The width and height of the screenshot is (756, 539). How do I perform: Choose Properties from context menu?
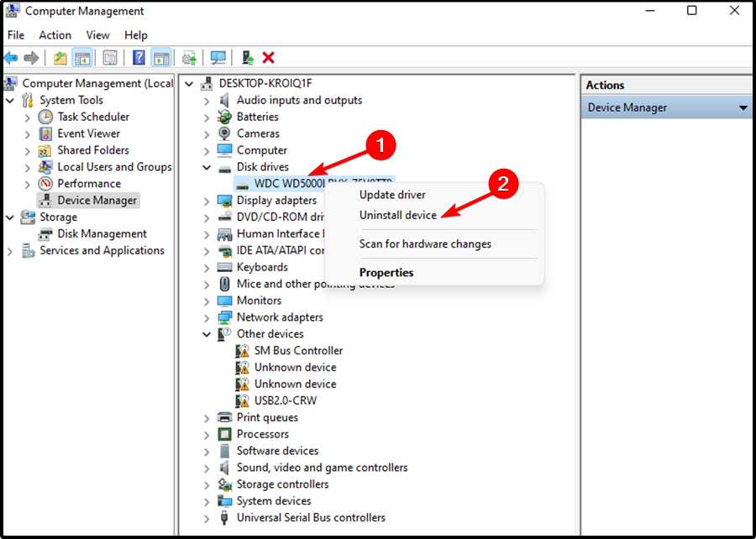(386, 273)
